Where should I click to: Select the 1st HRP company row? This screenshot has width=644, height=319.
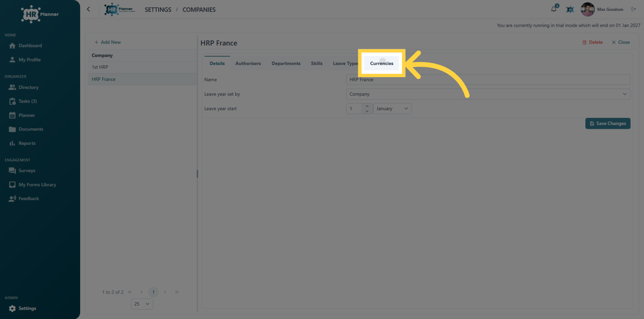tap(142, 67)
